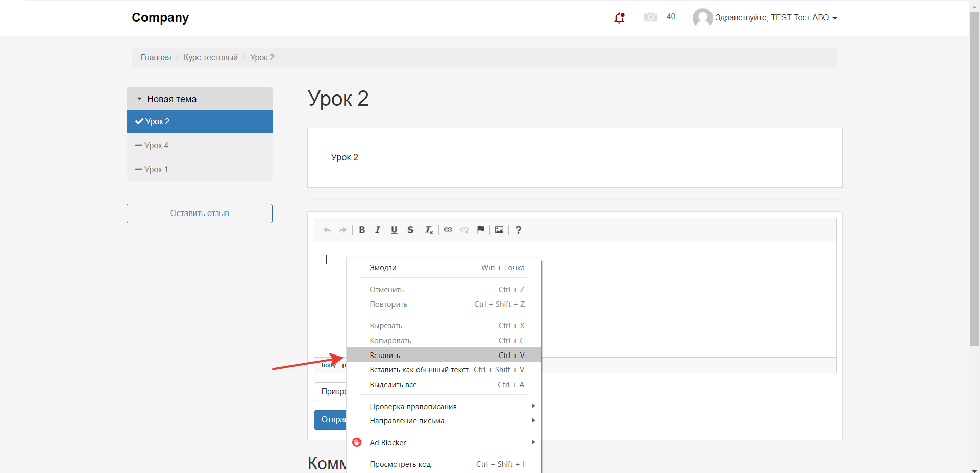Screen dimensions: 980x473
Task: Open the red notifications bell
Action: (x=619, y=18)
